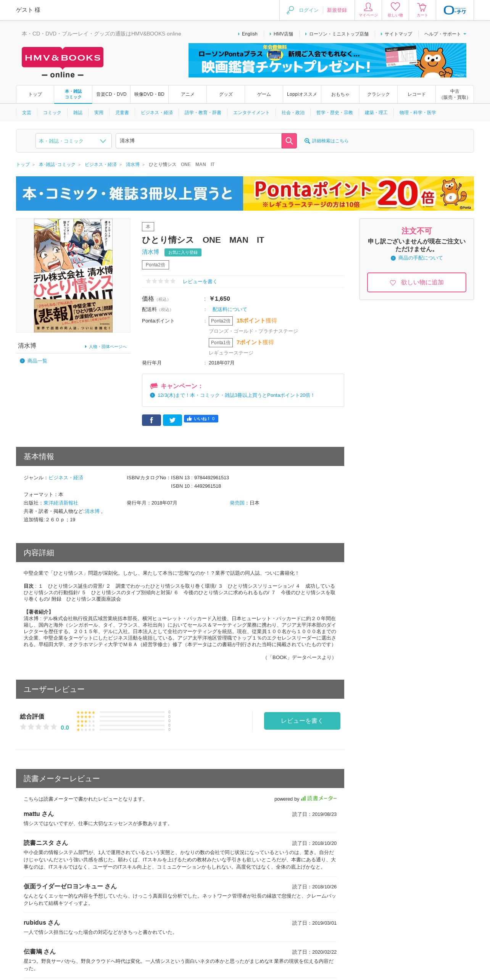Open the shopping cart icon
This screenshot has width=490, height=980.
(x=422, y=10)
